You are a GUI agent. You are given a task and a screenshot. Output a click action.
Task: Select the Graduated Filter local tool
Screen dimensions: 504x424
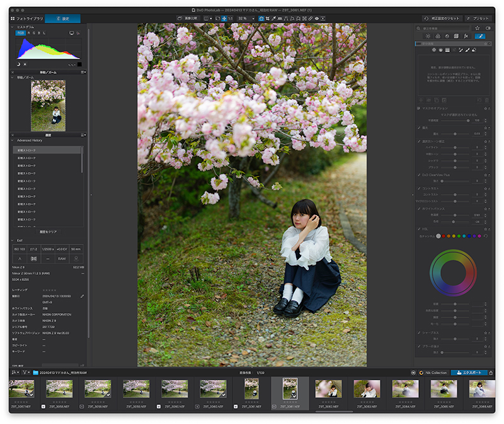pos(447,50)
